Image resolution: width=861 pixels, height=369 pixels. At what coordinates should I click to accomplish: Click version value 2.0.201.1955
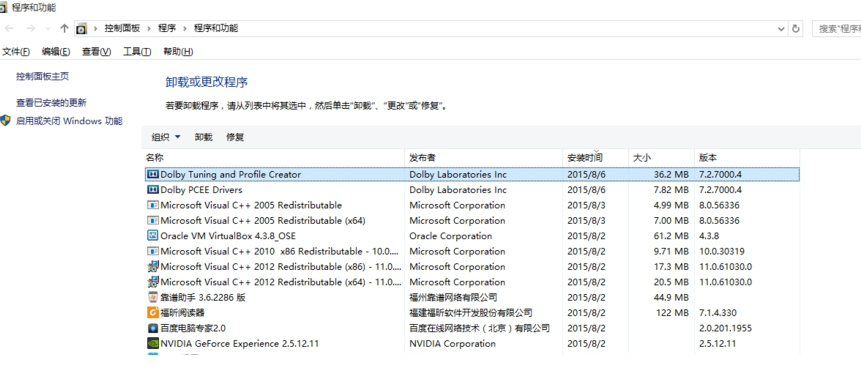[x=725, y=328]
